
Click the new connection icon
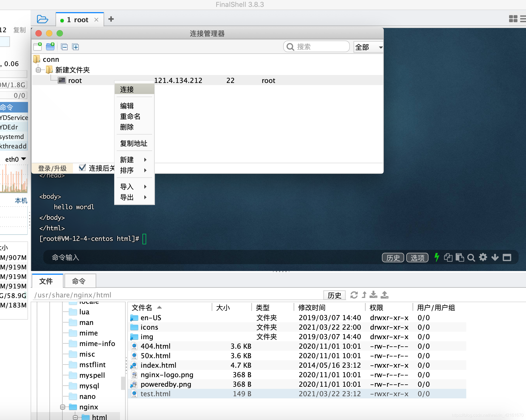tap(38, 47)
